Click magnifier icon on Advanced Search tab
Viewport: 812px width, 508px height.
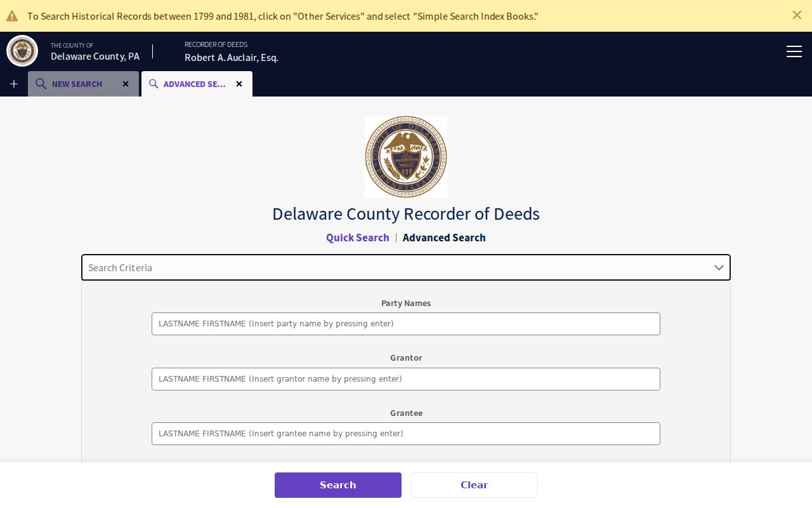click(x=154, y=84)
